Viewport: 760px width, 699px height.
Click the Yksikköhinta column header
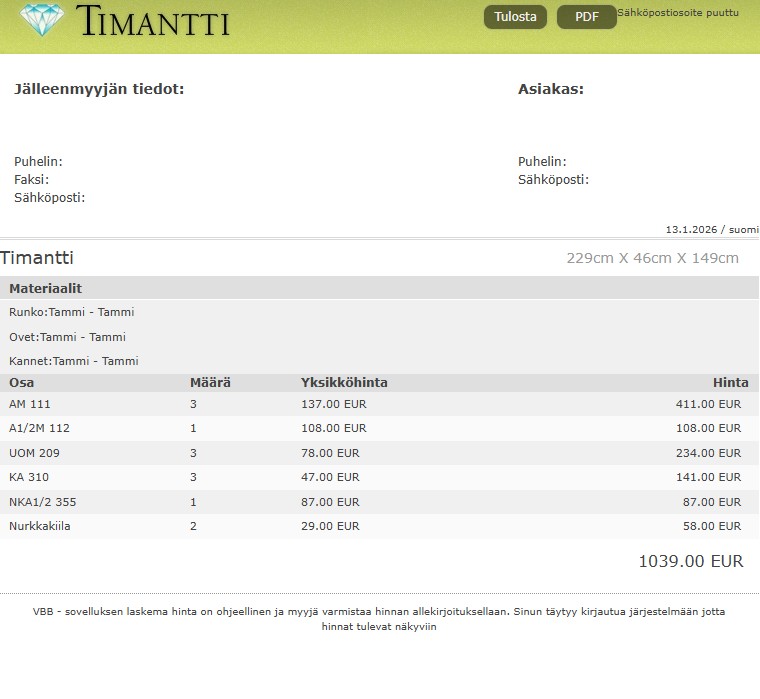tap(344, 383)
